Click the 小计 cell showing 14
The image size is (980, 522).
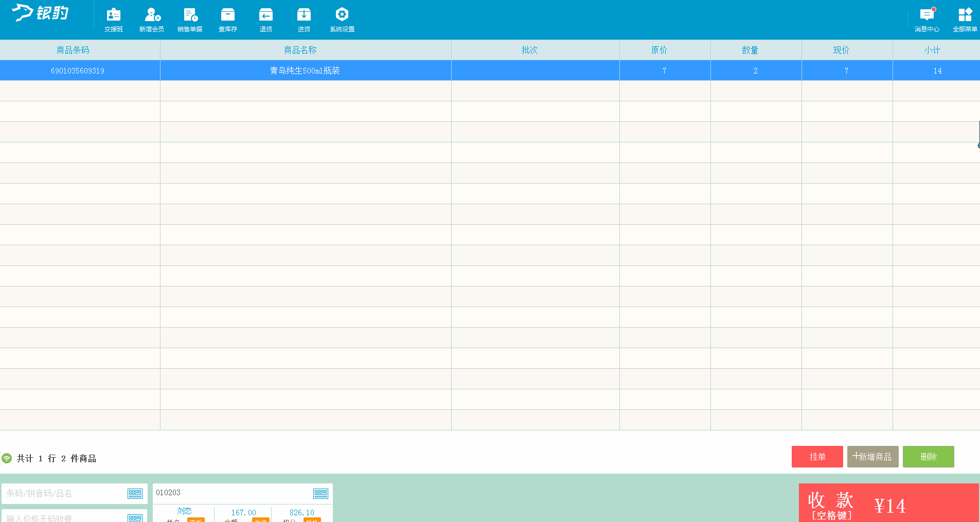(x=937, y=70)
